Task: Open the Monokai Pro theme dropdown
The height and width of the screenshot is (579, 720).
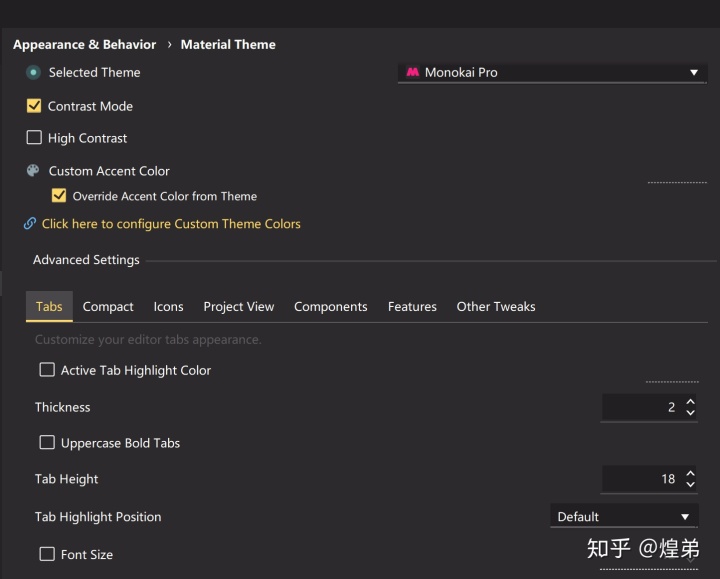Action: 552,73
